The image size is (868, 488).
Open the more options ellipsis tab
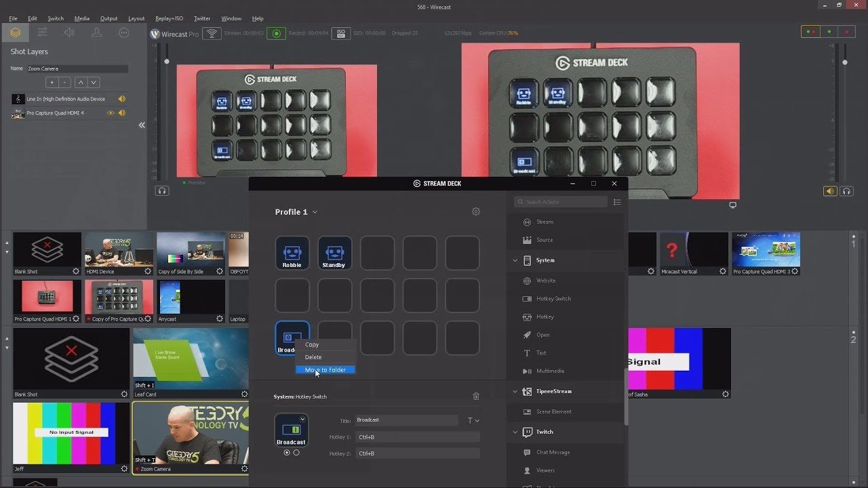click(123, 33)
